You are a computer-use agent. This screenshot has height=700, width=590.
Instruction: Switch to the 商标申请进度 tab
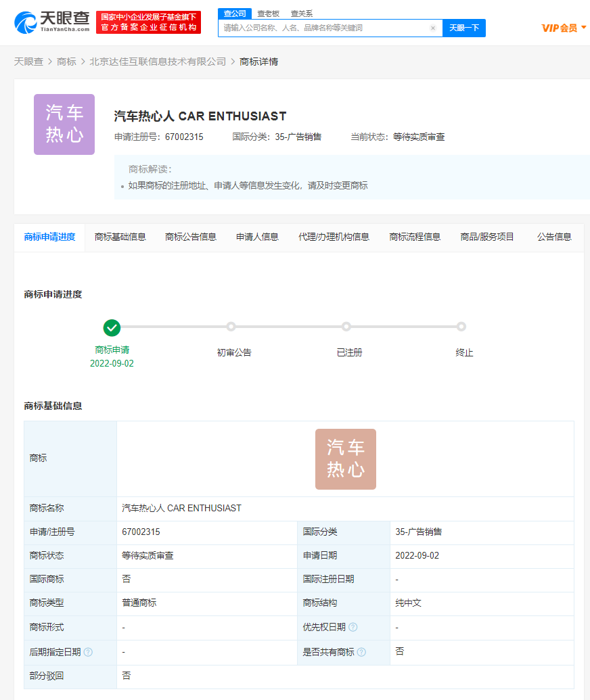click(x=49, y=237)
